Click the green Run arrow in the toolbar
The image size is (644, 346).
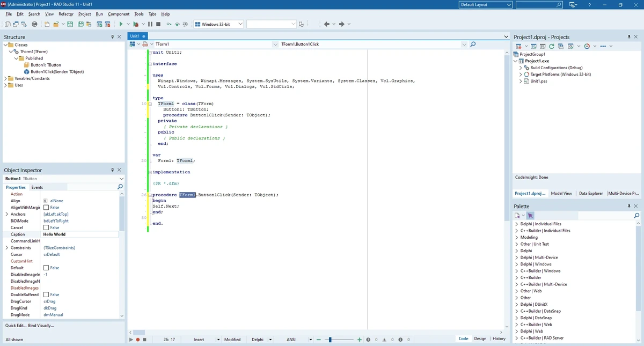(x=121, y=24)
